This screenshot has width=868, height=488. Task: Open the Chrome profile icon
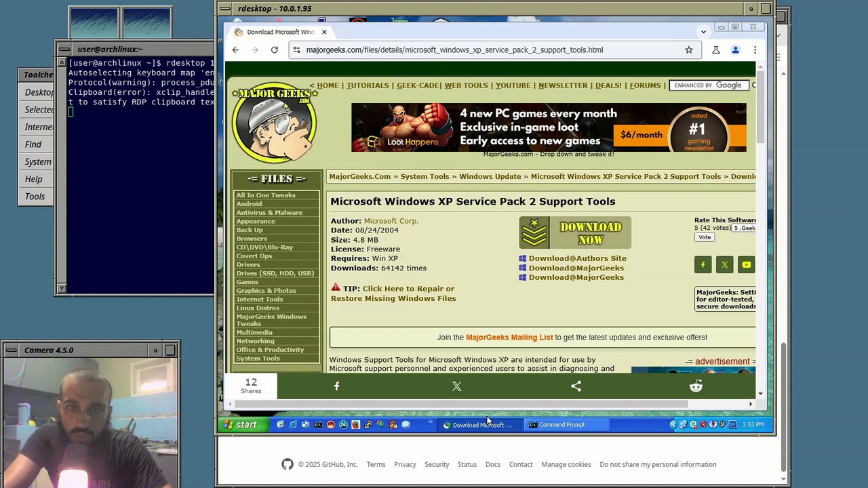coord(735,49)
